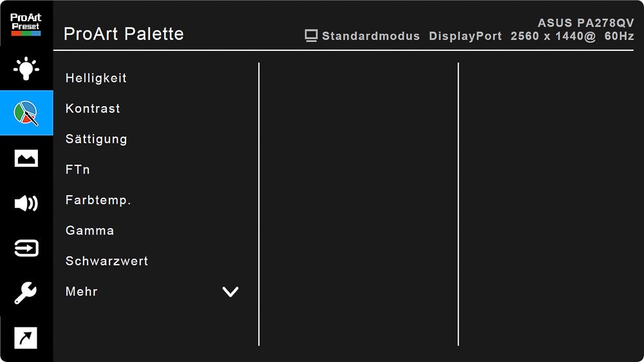Click the DisplayPort input label in header
This screenshot has height=362, width=644.
coord(465,36)
